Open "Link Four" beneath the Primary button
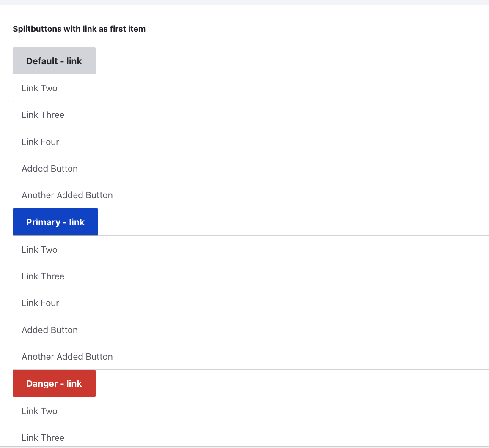The width and height of the screenshot is (489, 448). 40,303
